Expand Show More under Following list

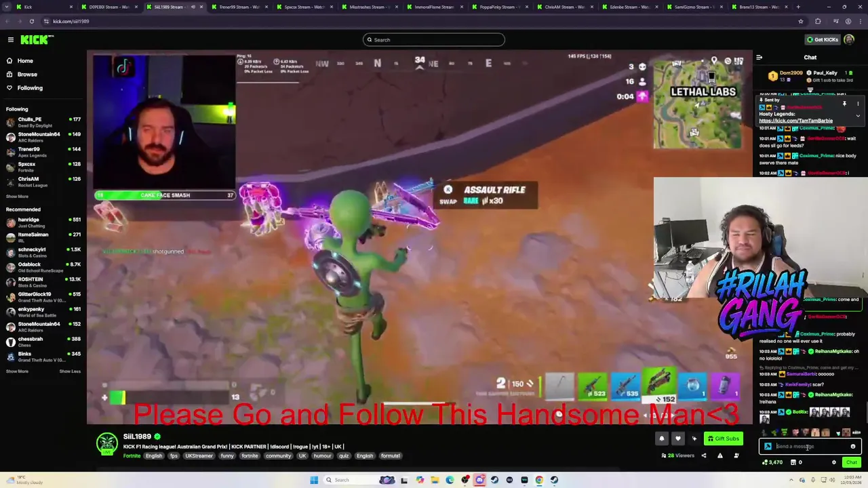coord(17,197)
